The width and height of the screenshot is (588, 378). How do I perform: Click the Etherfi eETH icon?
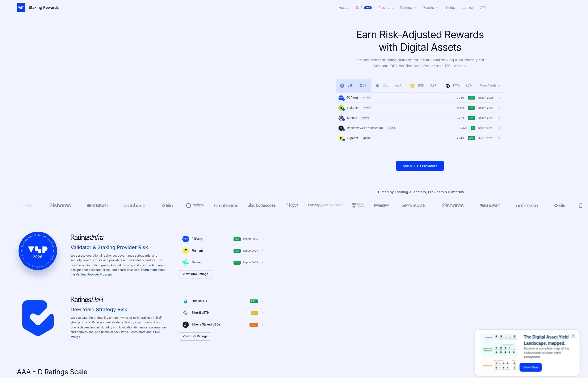click(x=185, y=313)
